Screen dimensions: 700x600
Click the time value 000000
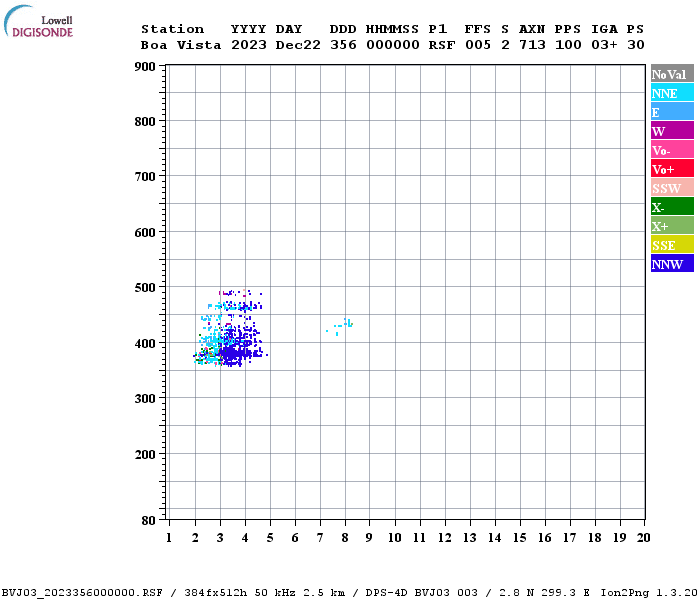tap(393, 45)
